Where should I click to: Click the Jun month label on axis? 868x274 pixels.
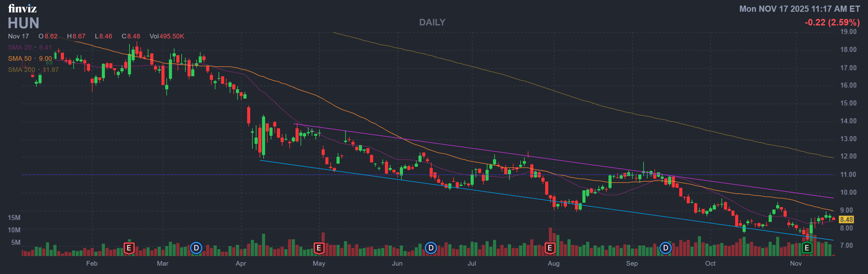[x=397, y=263]
